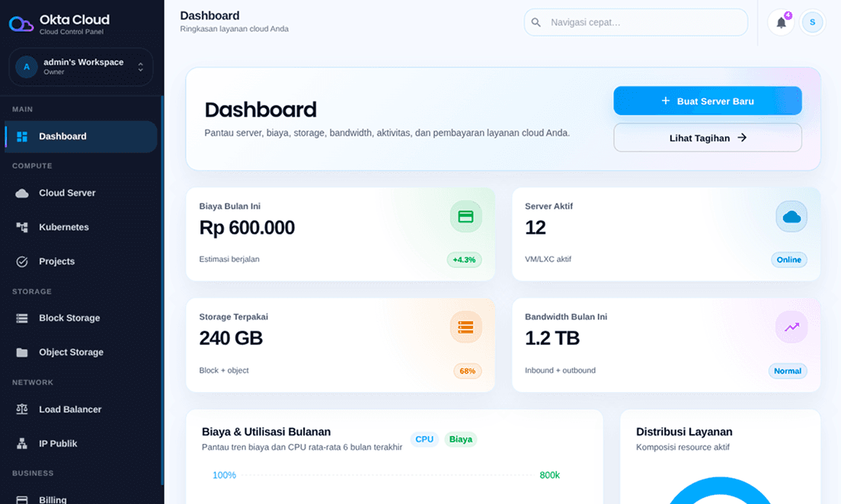Click the 1.2 TB bandwidth value
The image size is (841, 504).
pos(552,338)
